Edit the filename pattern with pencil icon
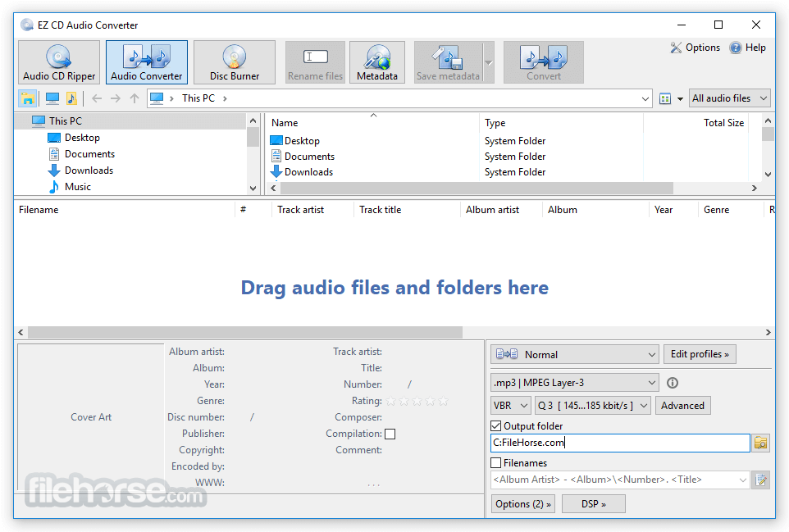 [761, 480]
